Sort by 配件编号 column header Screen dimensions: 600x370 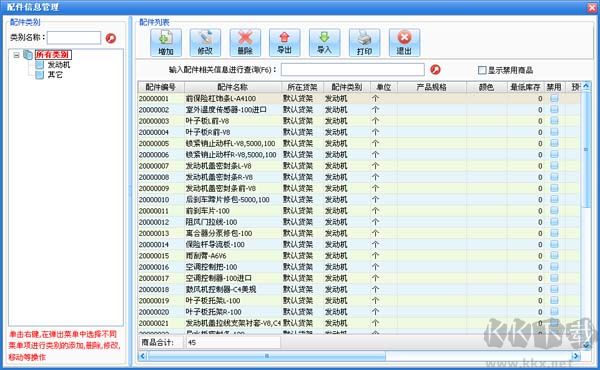(x=161, y=87)
